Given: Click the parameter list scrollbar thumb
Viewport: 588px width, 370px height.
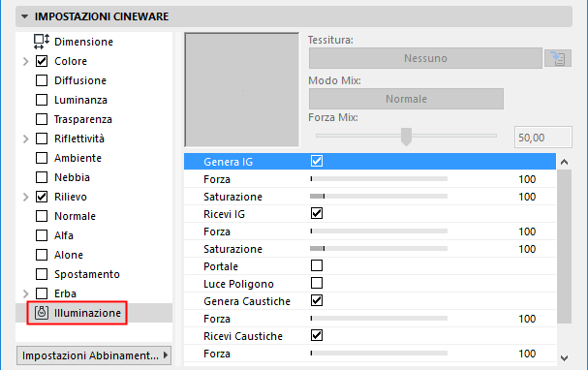Looking at the screenshot, I should click(564, 246).
